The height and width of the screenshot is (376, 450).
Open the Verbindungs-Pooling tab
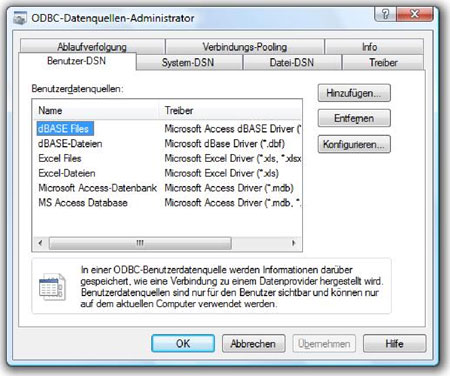point(245,47)
